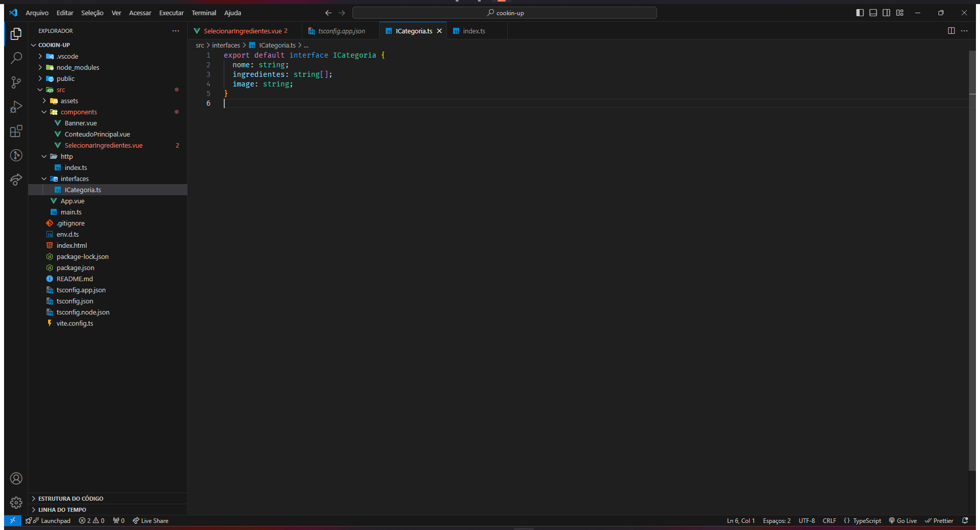Open the Source Control view

click(x=16, y=82)
